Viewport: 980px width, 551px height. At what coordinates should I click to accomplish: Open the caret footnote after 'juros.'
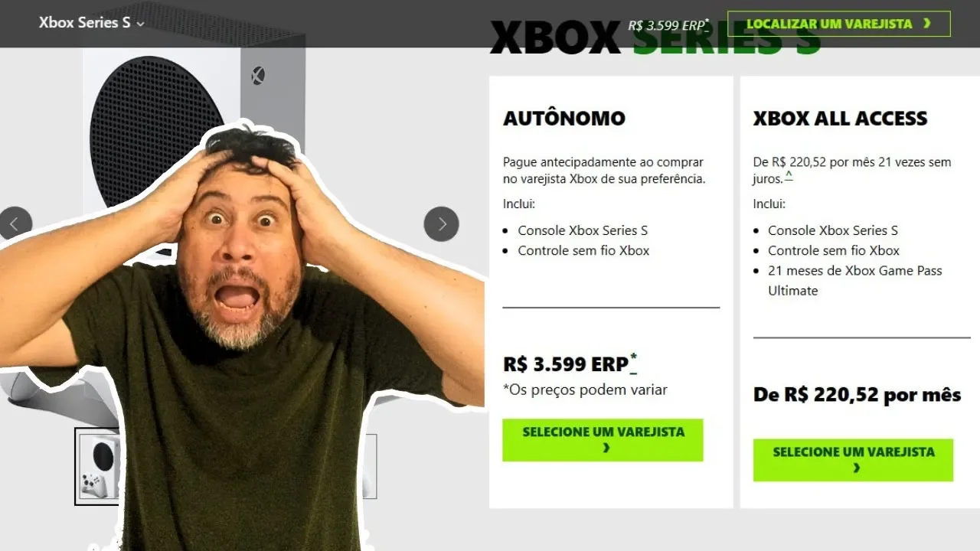pyautogui.click(x=789, y=177)
